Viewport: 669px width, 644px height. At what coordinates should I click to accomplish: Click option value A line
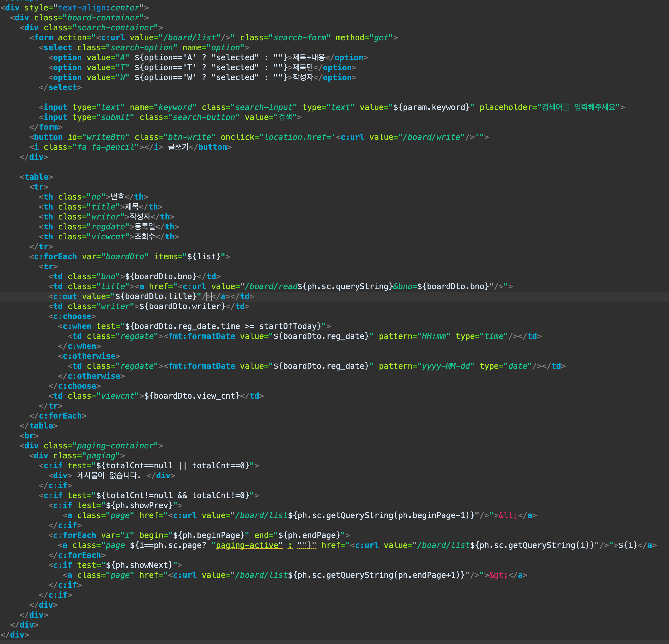(102, 58)
